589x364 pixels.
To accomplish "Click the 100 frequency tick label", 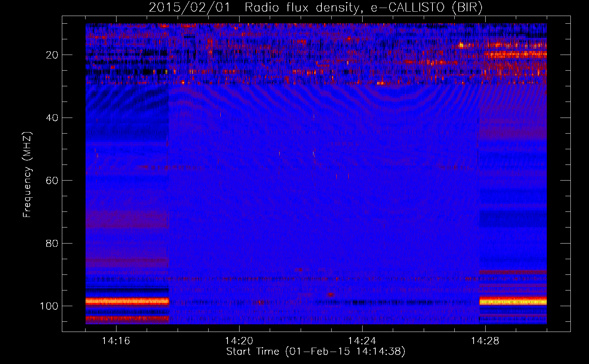I will [49, 306].
